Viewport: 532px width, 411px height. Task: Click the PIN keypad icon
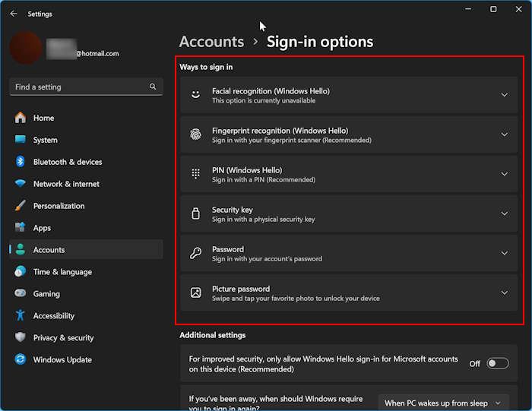[x=196, y=174]
